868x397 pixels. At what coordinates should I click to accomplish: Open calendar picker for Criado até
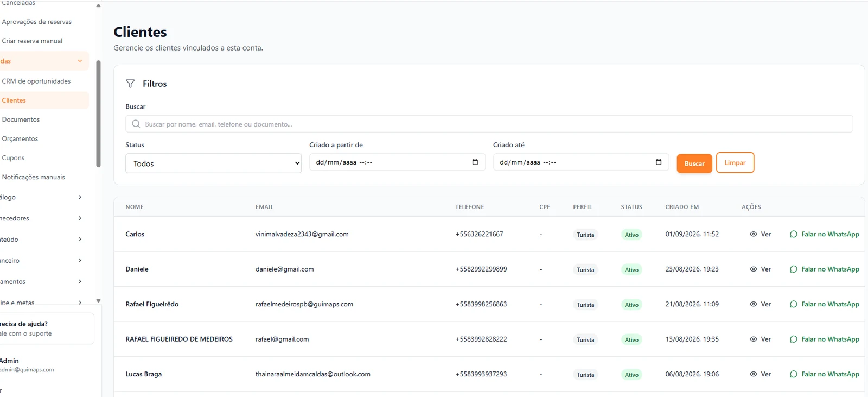pyautogui.click(x=659, y=162)
